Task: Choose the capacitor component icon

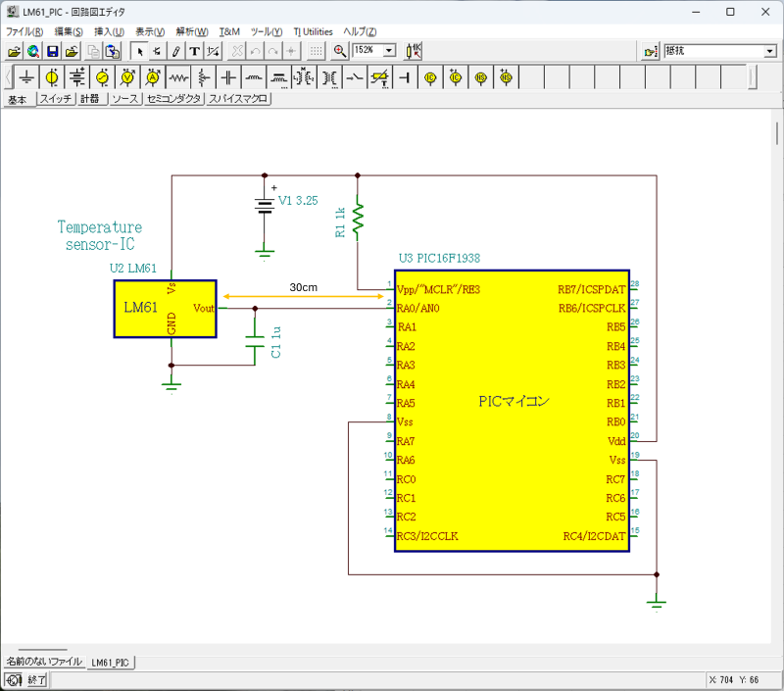Action: tap(228, 77)
